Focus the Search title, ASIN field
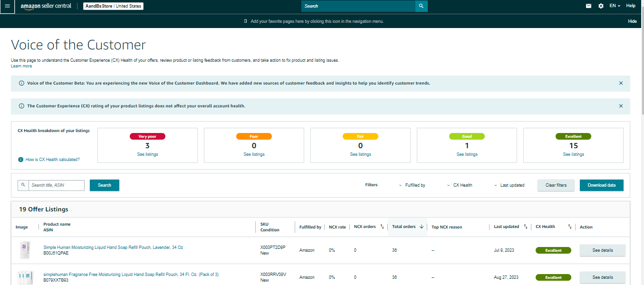The image size is (644, 285). coord(56,185)
